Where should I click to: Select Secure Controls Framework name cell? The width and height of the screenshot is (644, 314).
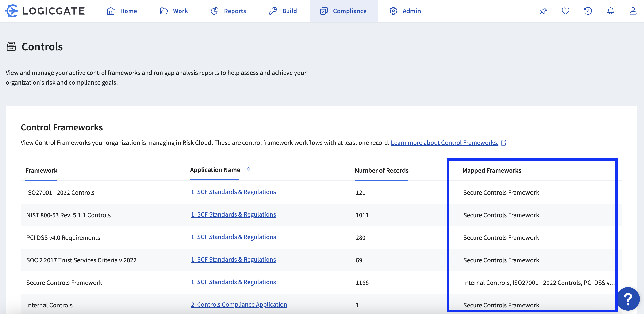(x=64, y=283)
